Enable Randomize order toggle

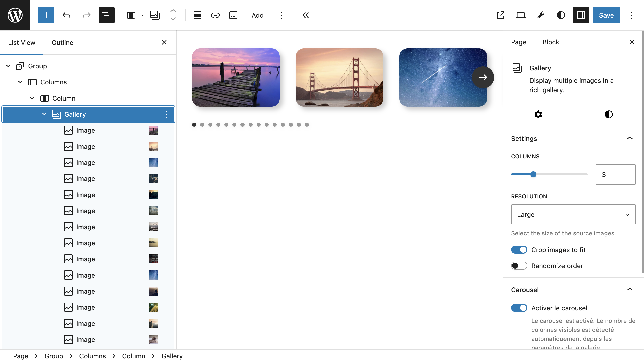pos(519,266)
